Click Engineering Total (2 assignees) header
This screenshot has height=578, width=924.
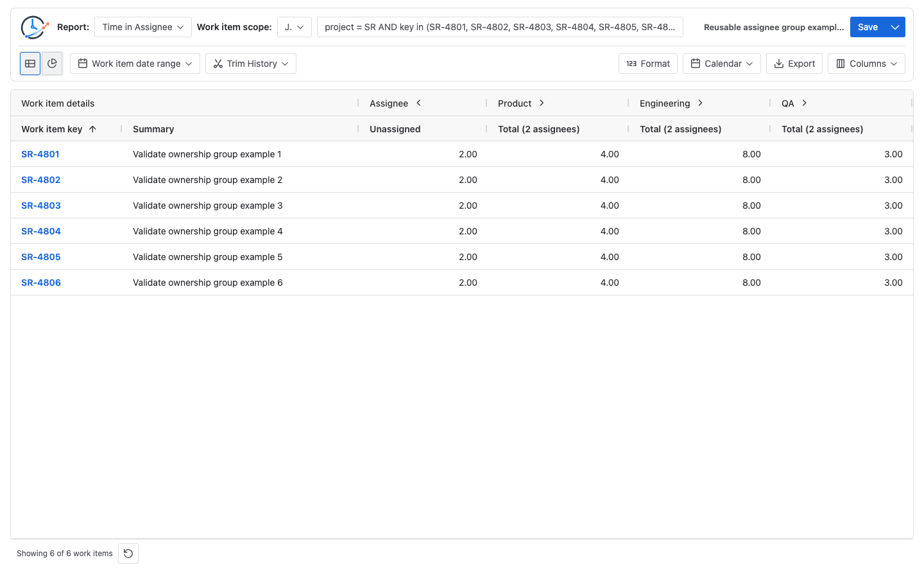pos(681,129)
